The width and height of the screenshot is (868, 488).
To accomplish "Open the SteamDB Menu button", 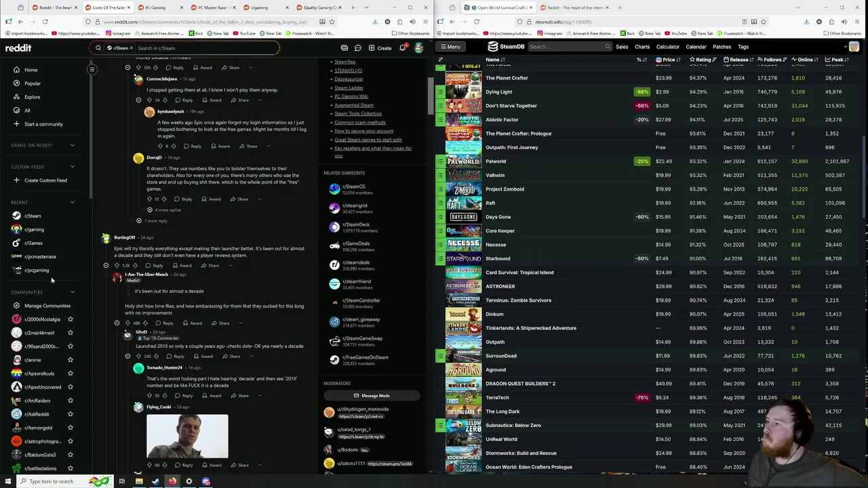I will [x=450, y=47].
